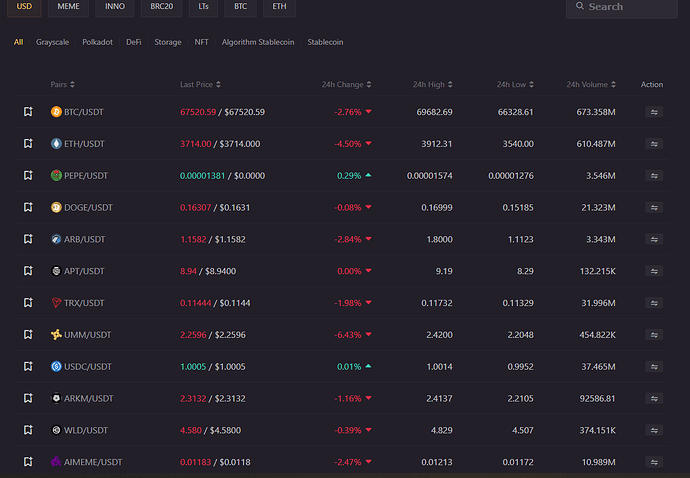Switch to the MEME market tab
The width and height of the screenshot is (690, 478).
pyautogui.click(x=68, y=7)
